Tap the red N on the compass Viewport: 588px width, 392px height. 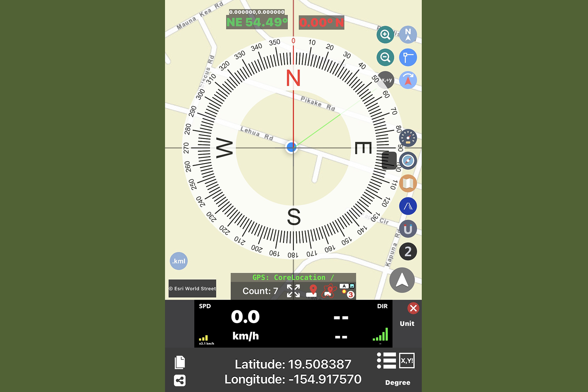point(293,78)
